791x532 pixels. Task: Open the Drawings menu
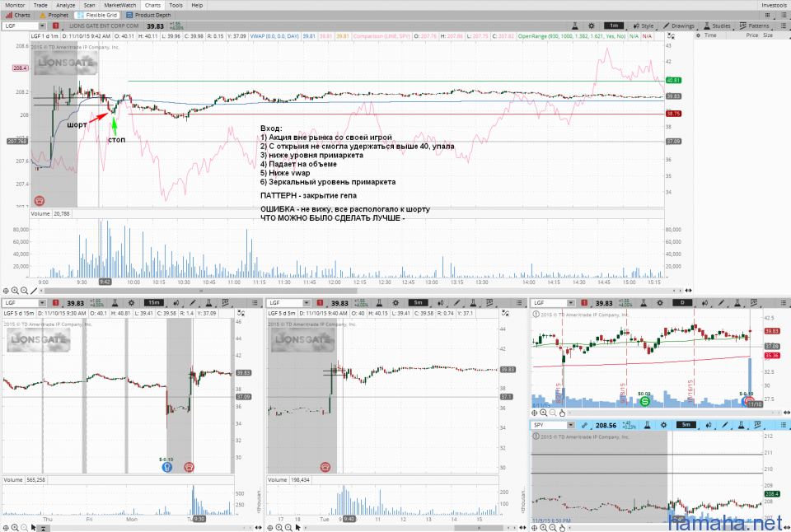678,26
